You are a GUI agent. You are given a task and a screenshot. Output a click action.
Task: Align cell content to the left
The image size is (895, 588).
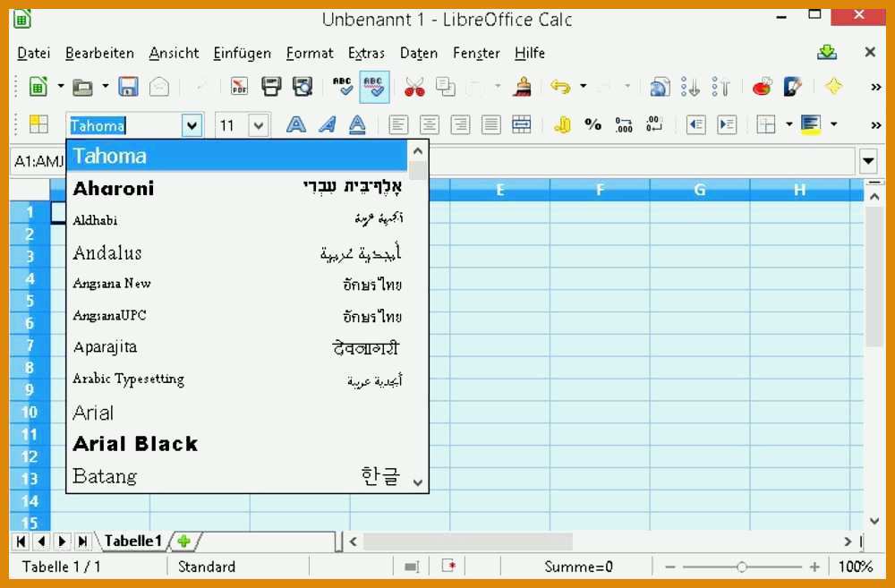coord(398,124)
